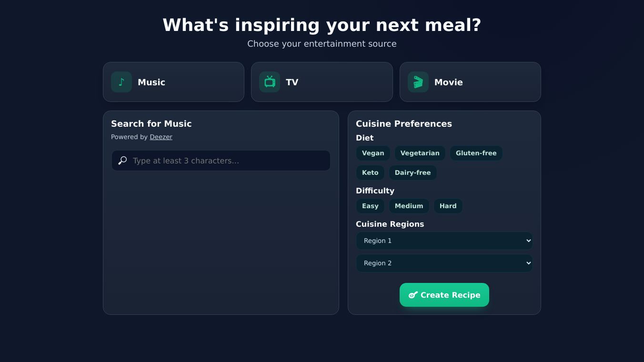
Task: Set difficulty to Medium
Action: pyautogui.click(x=409, y=206)
